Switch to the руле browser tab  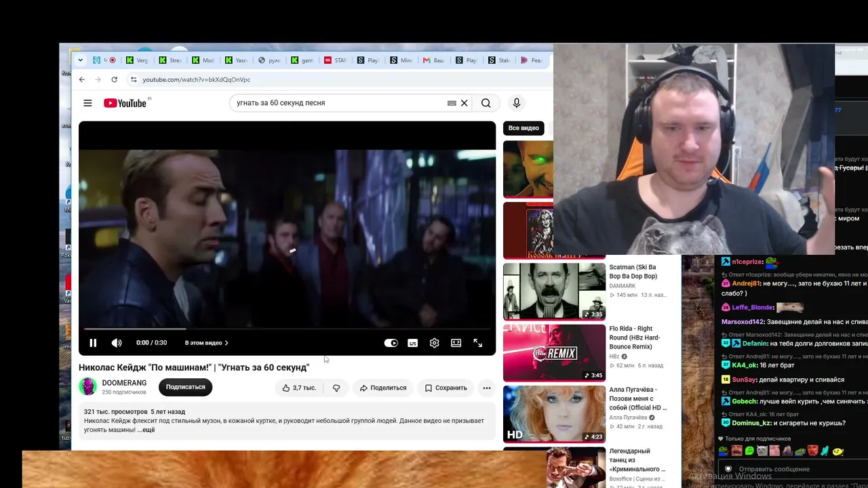coord(269,60)
